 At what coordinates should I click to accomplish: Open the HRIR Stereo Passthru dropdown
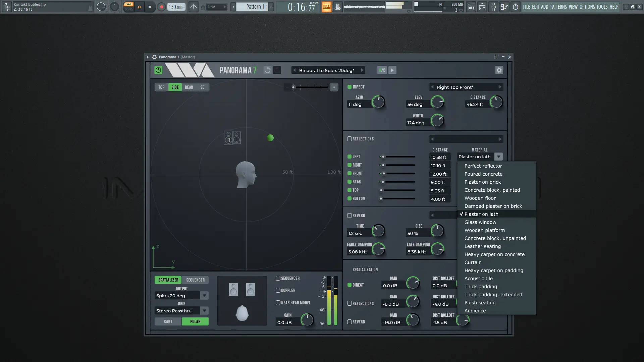[x=204, y=311]
